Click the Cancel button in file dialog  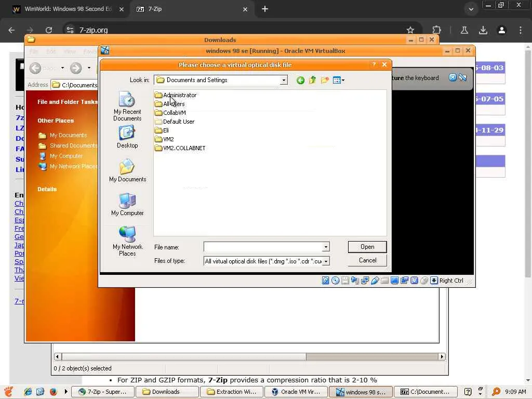[367, 260]
